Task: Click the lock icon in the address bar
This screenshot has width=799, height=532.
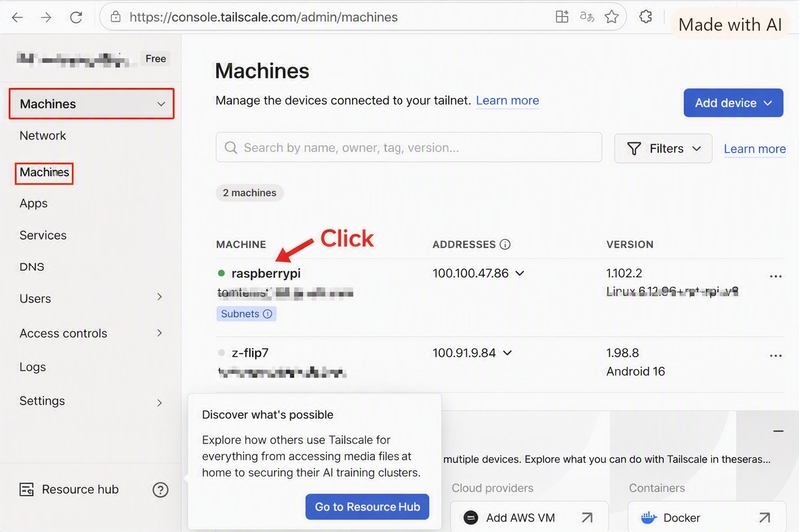Action: pos(116,17)
